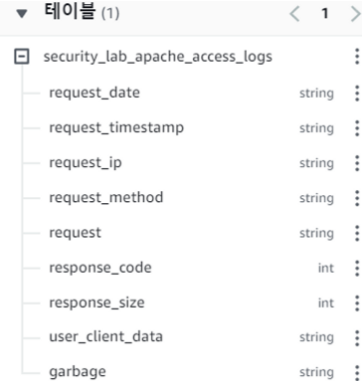Viewport: 362px width, 381px height.
Task: Click the 테이블 (1) section header
Action: click(x=82, y=13)
